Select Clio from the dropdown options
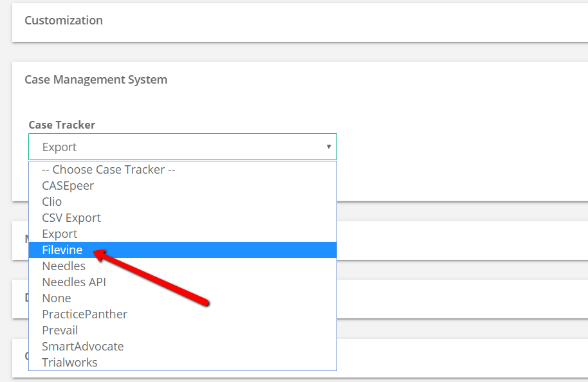Screen dimensions: 588x382 coord(51,201)
